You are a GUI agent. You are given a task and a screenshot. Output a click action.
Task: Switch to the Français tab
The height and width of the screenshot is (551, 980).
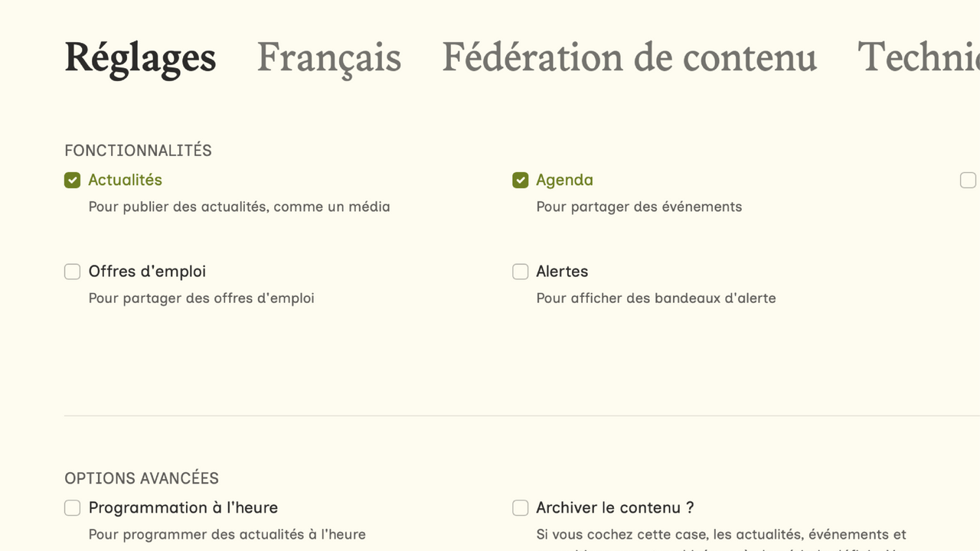[328, 57]
